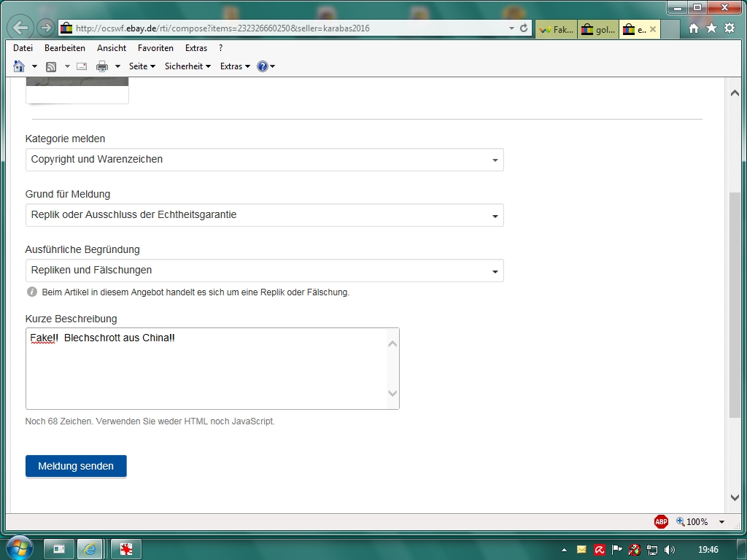Open the Windows Start orb

tap(19, 548)
